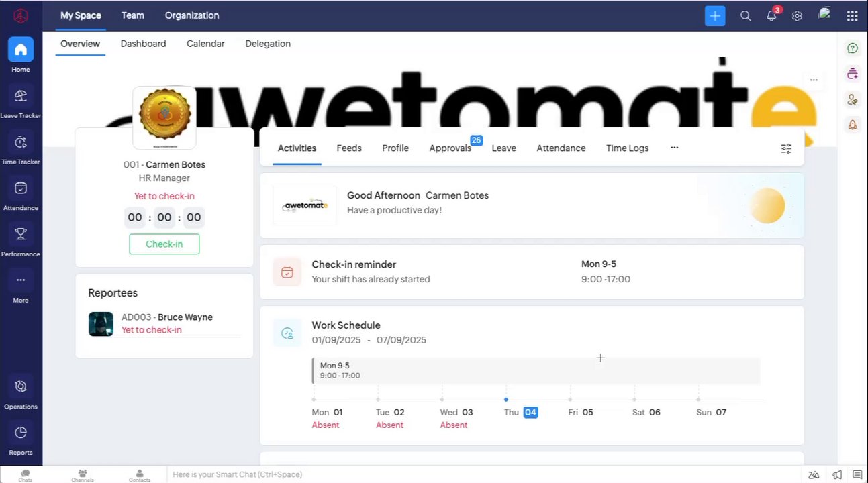Viewport: 868px width, 483px height.
Task: Open Leave Tracker from the sidebar
Action: 21,102
